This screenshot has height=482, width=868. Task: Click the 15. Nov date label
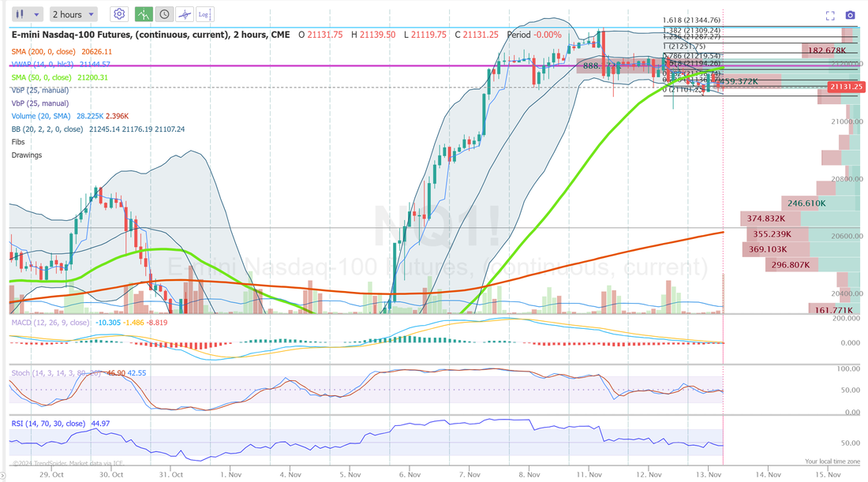(828, 474)
